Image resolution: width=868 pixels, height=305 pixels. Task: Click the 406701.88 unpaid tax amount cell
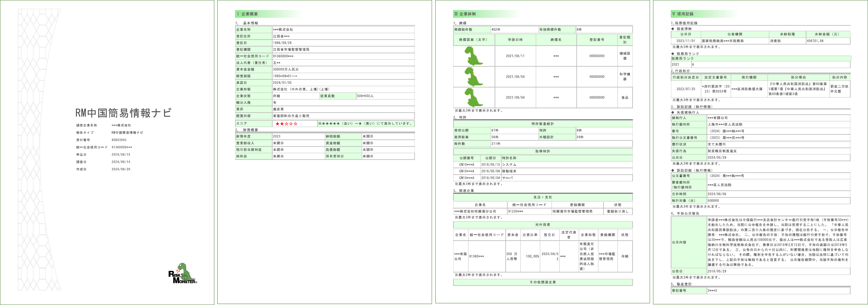827,41
